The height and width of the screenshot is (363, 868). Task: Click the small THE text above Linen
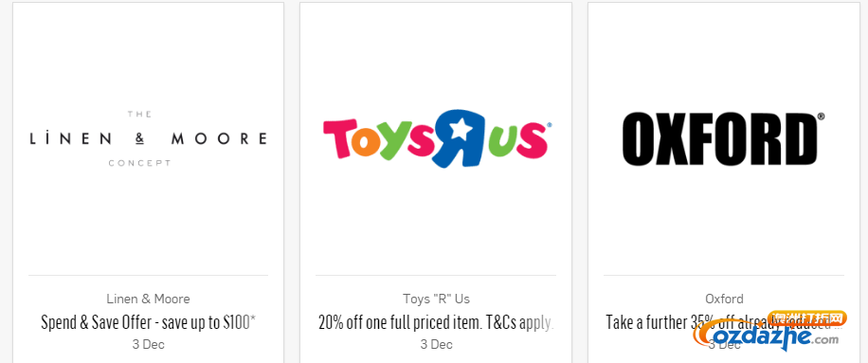coord(139,114)
